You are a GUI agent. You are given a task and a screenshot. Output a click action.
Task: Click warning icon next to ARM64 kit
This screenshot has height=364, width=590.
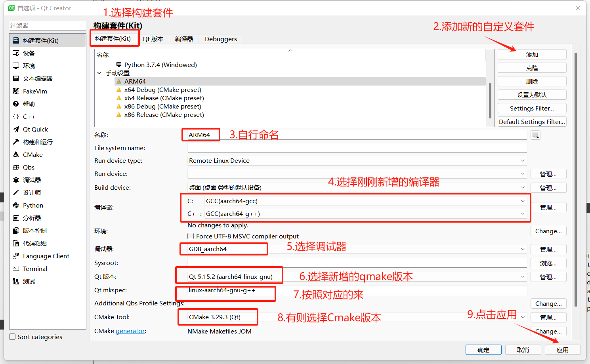click(x=119, y=81)
